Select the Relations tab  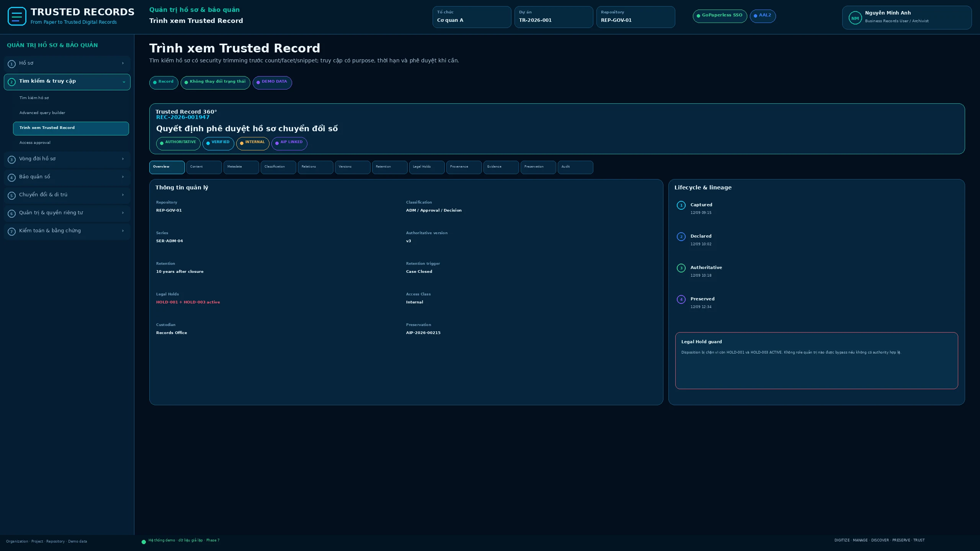tap(315, 167)
